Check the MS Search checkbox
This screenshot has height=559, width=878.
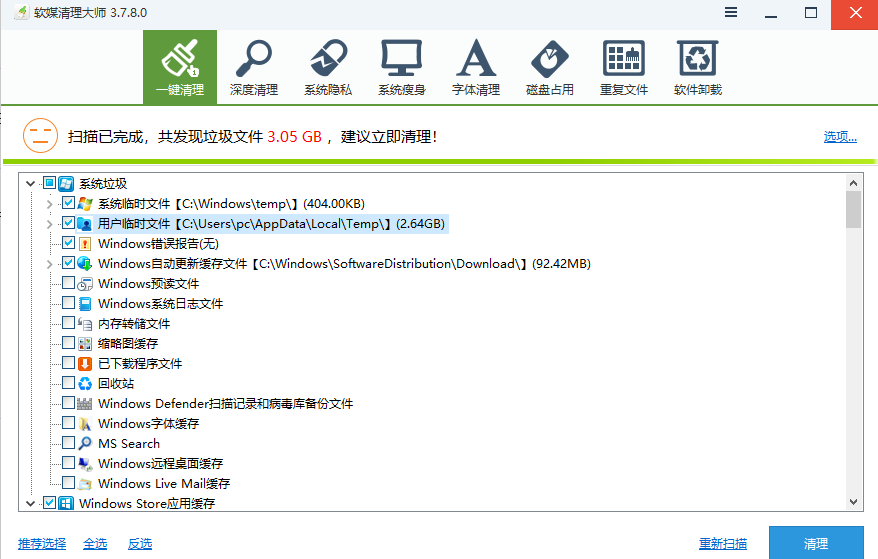coord(68,442)
